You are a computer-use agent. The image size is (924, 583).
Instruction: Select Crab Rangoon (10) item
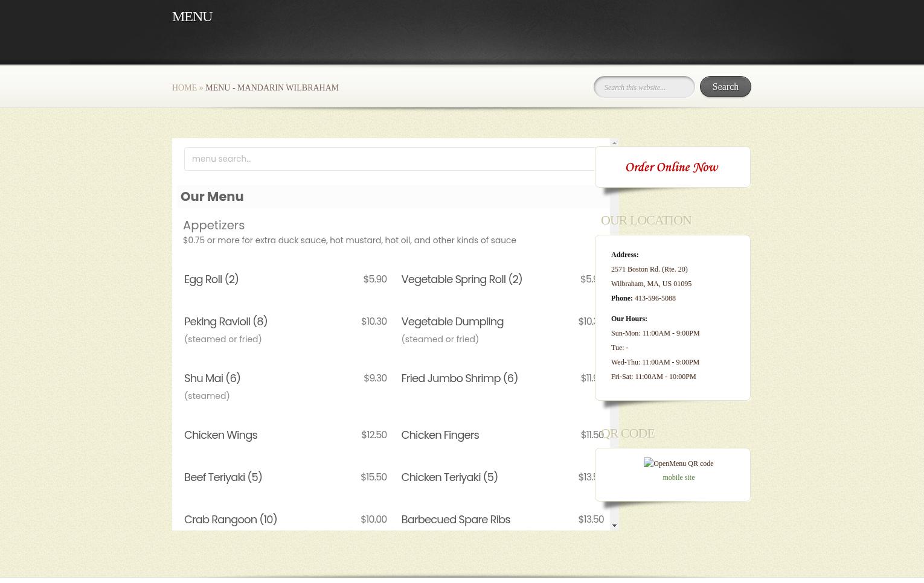230,520
